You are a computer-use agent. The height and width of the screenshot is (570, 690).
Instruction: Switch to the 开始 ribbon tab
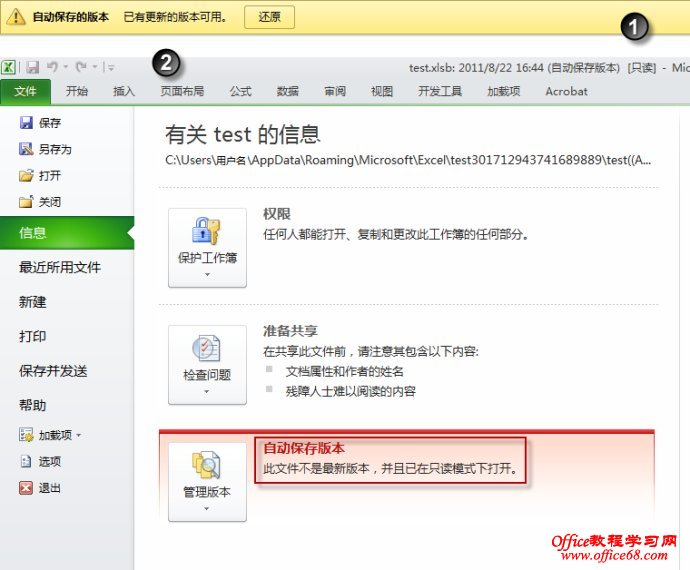point(77,91)
